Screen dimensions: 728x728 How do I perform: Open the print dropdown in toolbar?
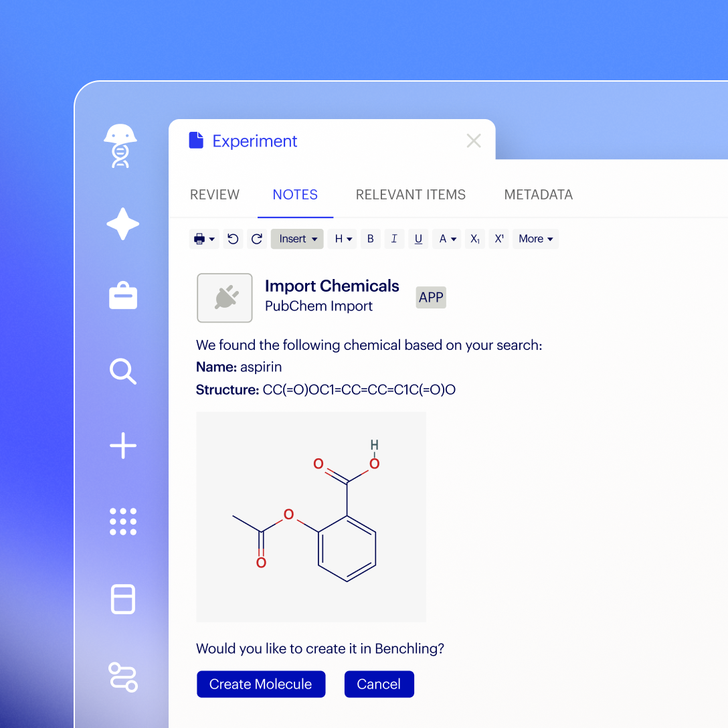(204, 239)
